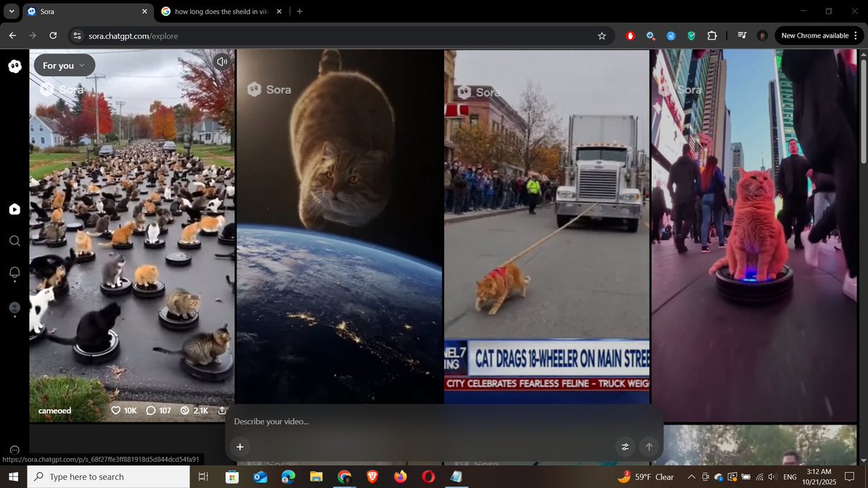This screenshot has height=488, width=868.
Task: Open Firefox from the taskbar
Action: click(x=400, y=476)
